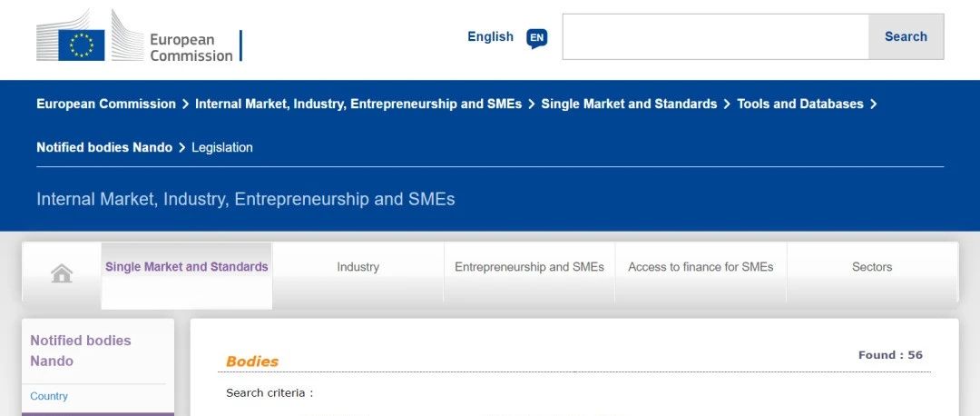Open Internal Market, Industry, Entrepreneurship breadcrumb

pyautogui.click(x=358, y=104)
